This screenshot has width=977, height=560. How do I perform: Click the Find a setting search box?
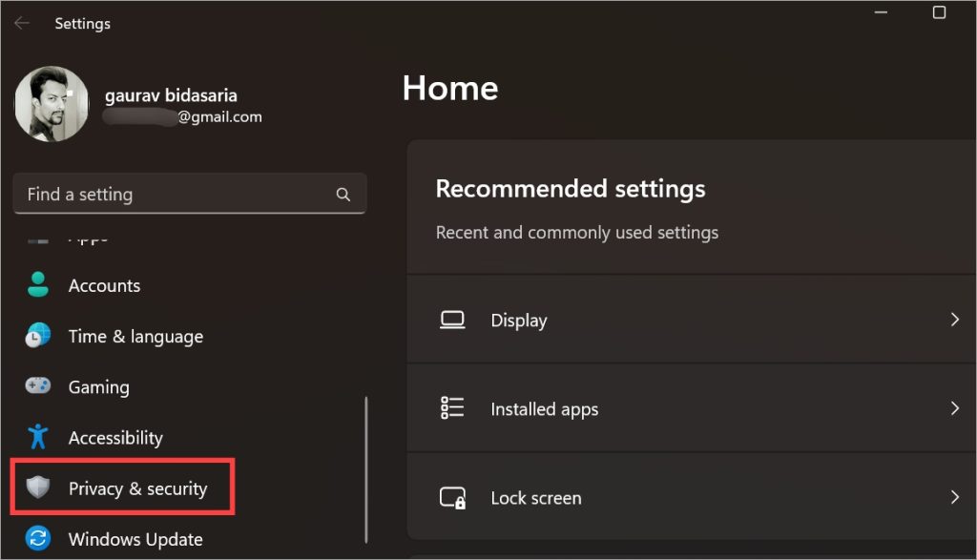click(x=177, y=195)
